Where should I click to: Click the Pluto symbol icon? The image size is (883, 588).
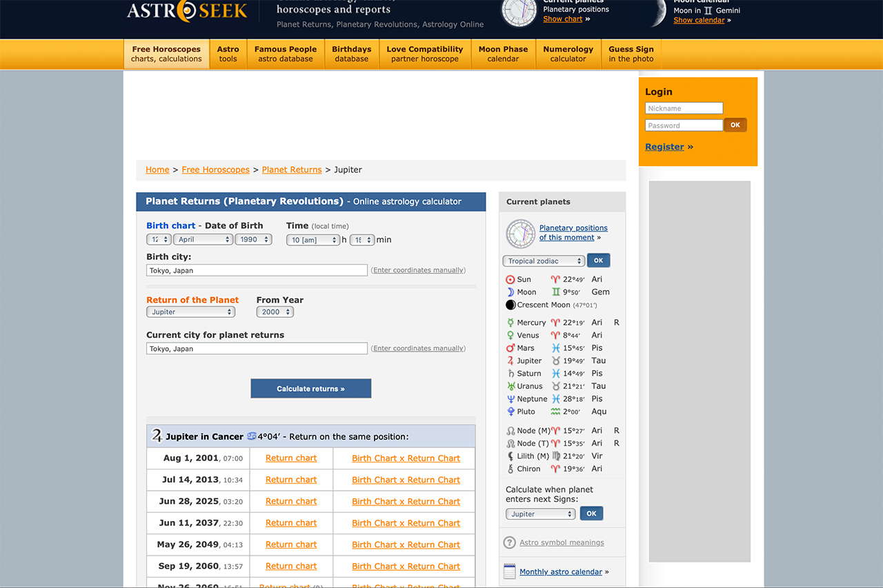[510, 412]
